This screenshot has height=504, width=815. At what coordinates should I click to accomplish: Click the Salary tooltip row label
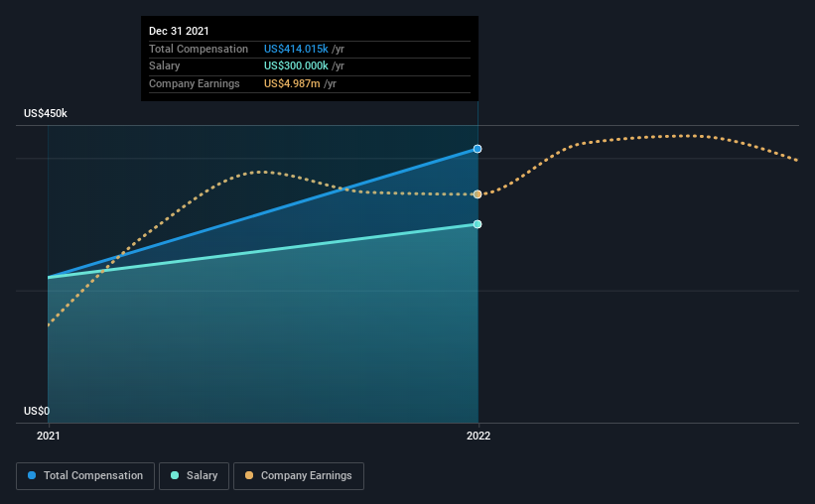[x=164, y=66]
